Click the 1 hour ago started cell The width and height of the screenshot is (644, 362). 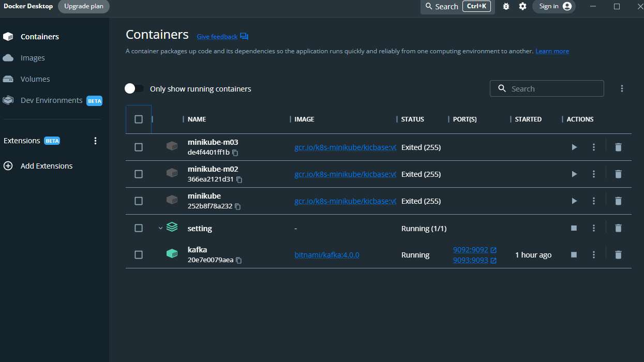click(x=533, y=255)
